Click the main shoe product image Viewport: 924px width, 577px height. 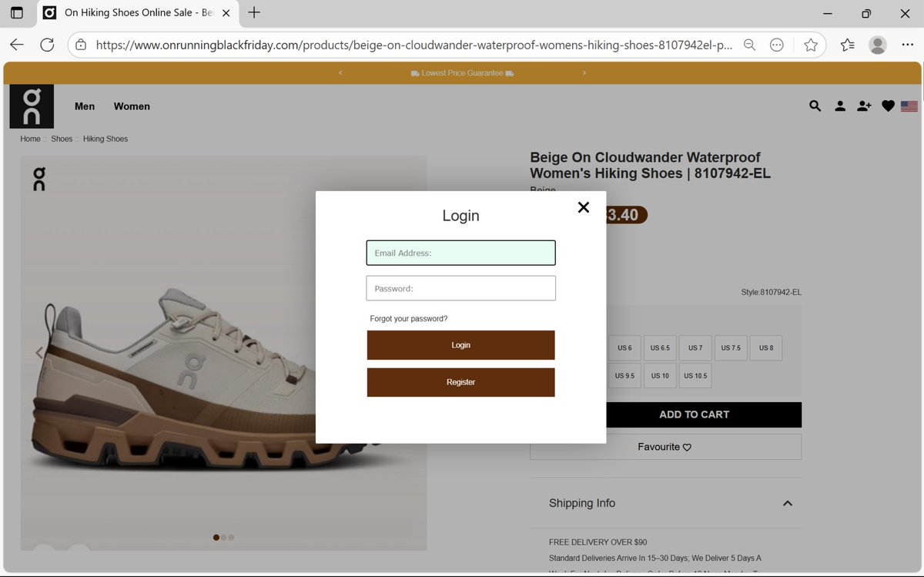223,353
